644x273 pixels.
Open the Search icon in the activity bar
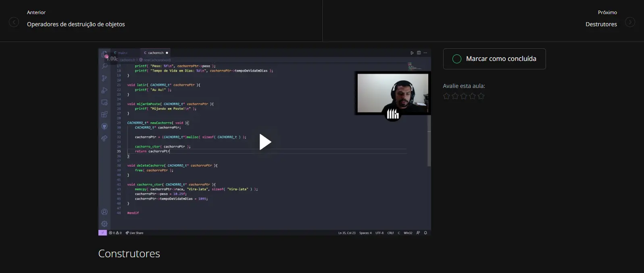(x=104, y=66)
